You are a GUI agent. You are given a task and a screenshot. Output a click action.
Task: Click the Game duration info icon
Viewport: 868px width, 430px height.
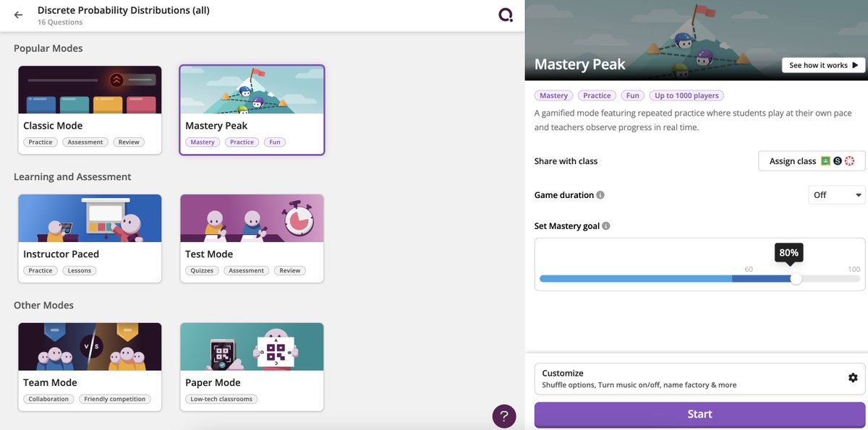point(600,195)
